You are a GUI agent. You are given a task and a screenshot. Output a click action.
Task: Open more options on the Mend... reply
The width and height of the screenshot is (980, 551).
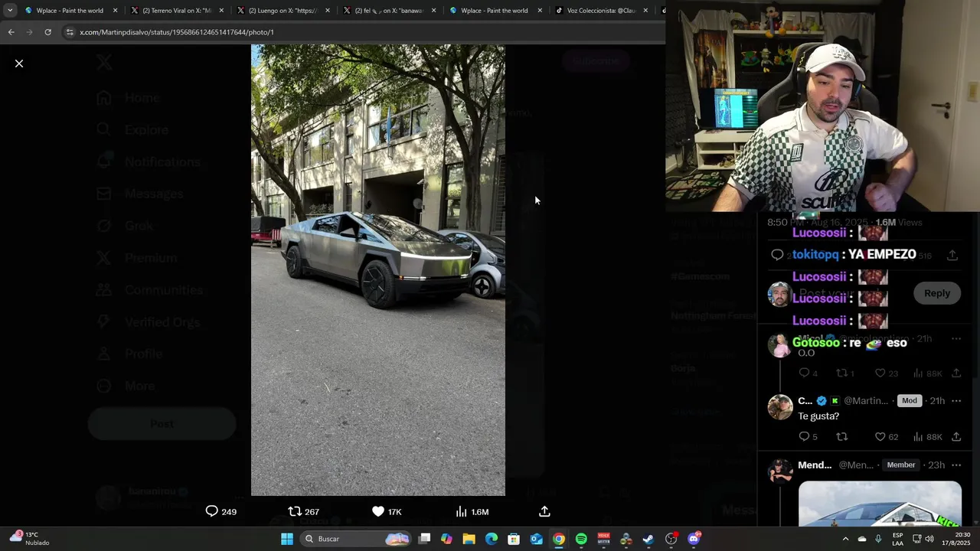[956, 465]
